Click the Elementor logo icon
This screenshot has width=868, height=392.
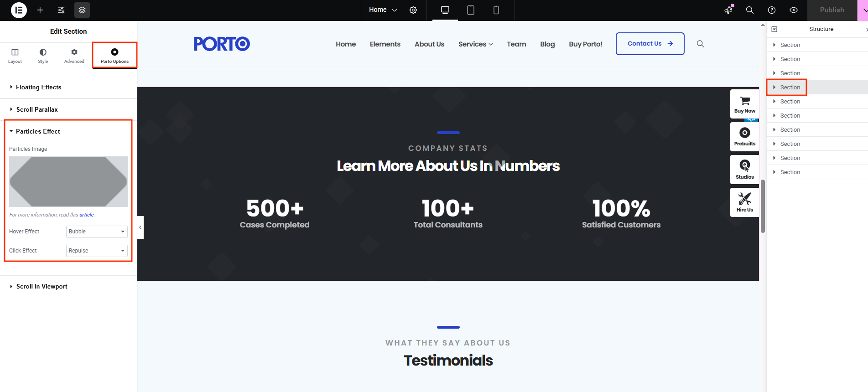pyautogui.click(x=19, y=10)
